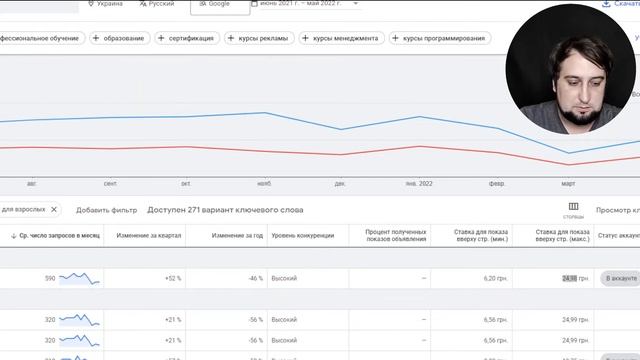Viewport: 640px width, 360px height.
Task: Click 'Процент полученных показов объявления' column header
Action: click(x=396, y=236)
